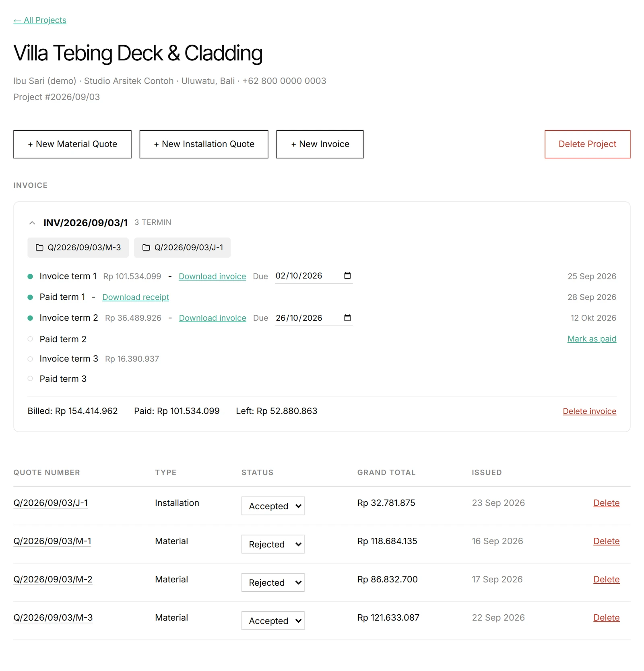Delete quote M-1 priced Rp 118.684.135
The width and height of the screenshot is (644, 671).
click(x=606, y=541)
